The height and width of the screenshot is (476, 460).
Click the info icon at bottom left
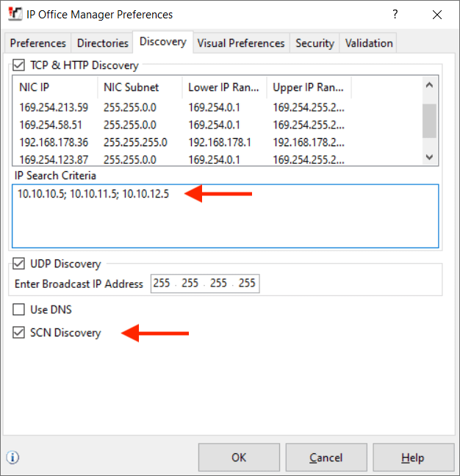tap(12, 458)
